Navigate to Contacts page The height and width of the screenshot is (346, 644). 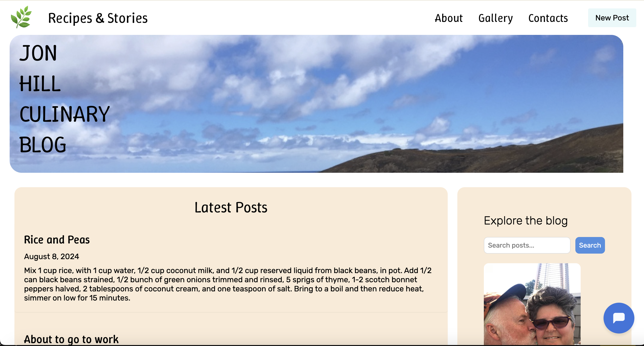click(548, 18)
